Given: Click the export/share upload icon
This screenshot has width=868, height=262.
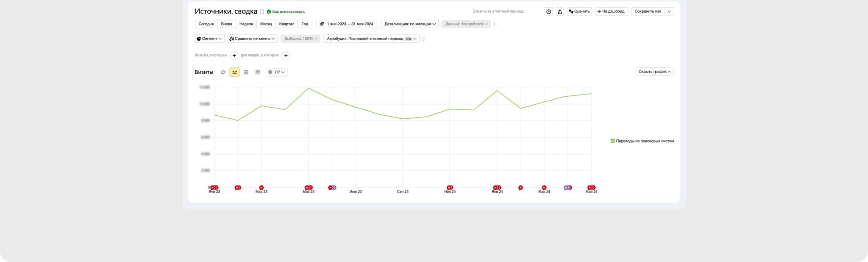Looking at the screenshot, I should pos(559,11).
